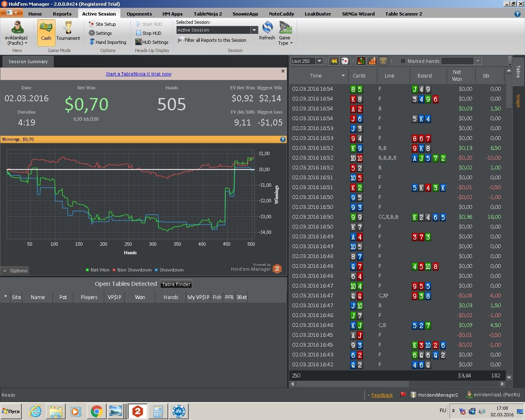Screen dimensions: 525x420
Task: Open the blue help icon in ribbon
Action: pyautogui.click(x=517, y=14)
